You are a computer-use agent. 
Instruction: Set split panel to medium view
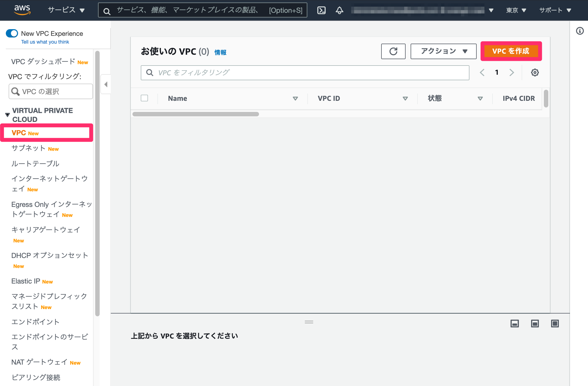point(535,324)
